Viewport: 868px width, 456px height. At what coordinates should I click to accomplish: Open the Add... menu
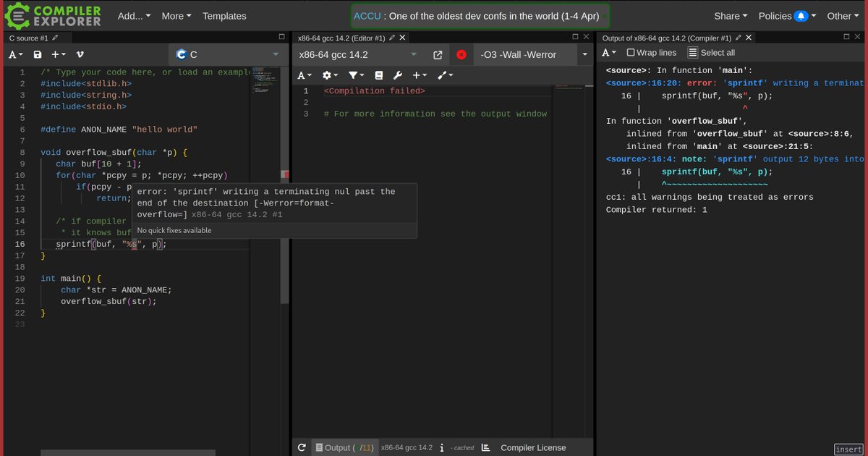coord(135,16)
